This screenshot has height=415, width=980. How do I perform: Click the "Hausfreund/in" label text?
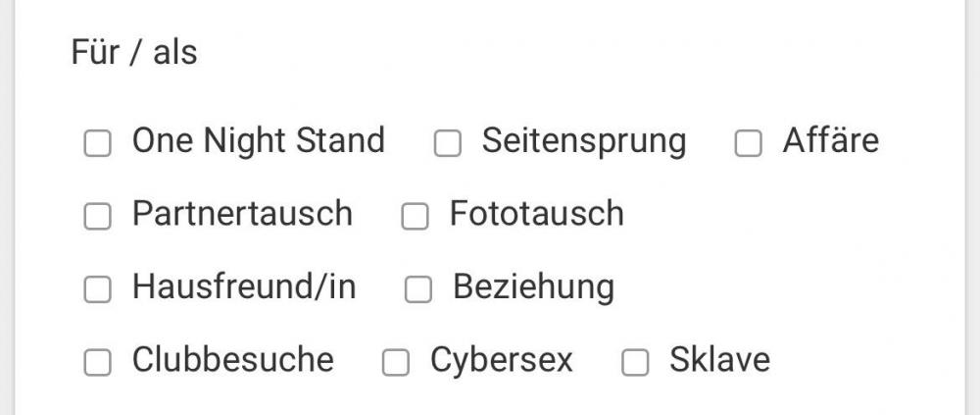tap(244, 287)
